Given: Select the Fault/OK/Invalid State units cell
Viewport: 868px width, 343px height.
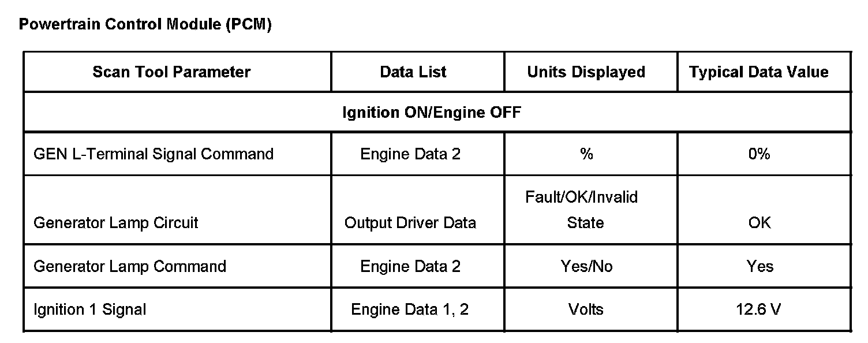Looking at the screenshot, I should pos(582,210).
